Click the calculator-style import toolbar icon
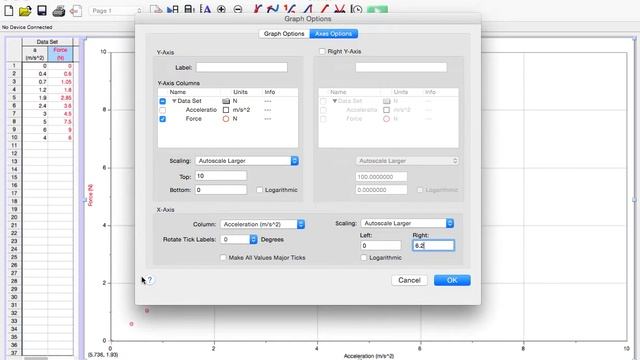640x360 pixels. tap(189, 10)
